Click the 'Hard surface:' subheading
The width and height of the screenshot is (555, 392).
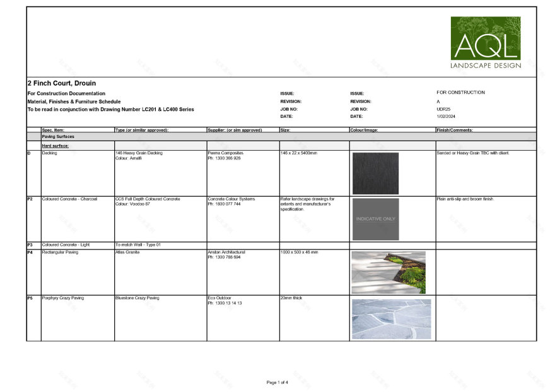(x=55, y=146)
